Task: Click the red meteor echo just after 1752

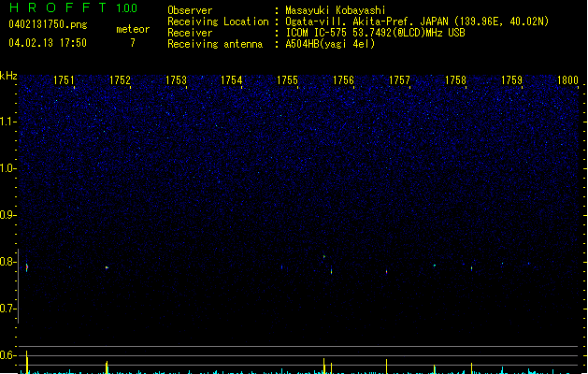Action: [x=108, y=267]
